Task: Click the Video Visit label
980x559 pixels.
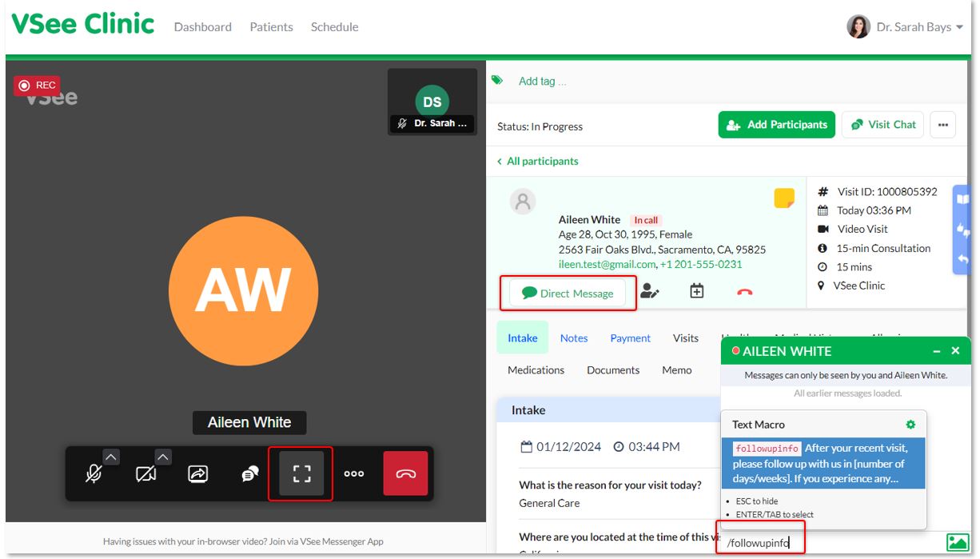Action: click(x=862, y=229)
